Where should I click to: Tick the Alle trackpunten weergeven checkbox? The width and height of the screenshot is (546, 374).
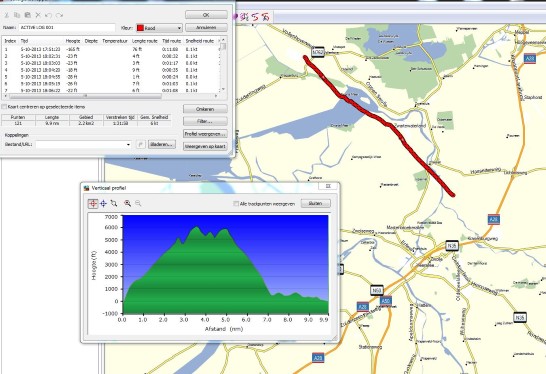[x=236, y=203]
